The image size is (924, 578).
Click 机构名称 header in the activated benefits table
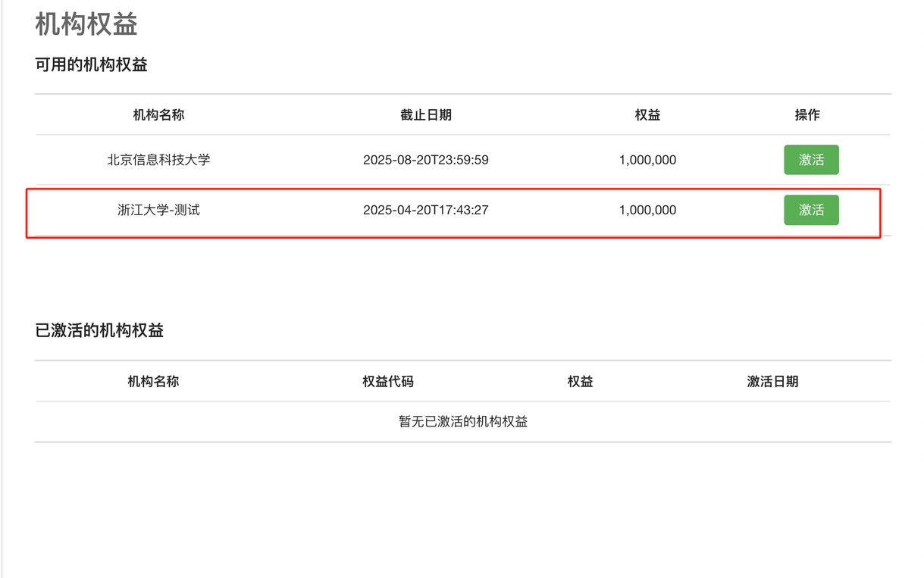153,382
